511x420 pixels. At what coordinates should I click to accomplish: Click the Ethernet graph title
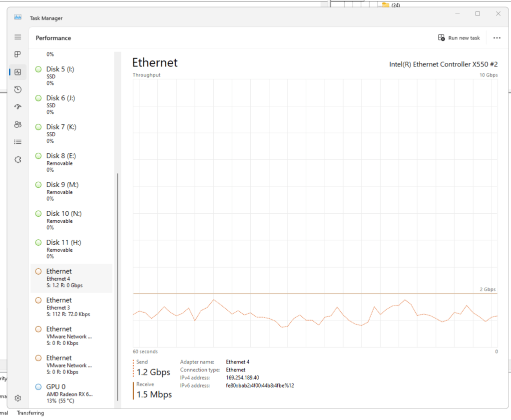pyautogui.click(x=155, y=62)
